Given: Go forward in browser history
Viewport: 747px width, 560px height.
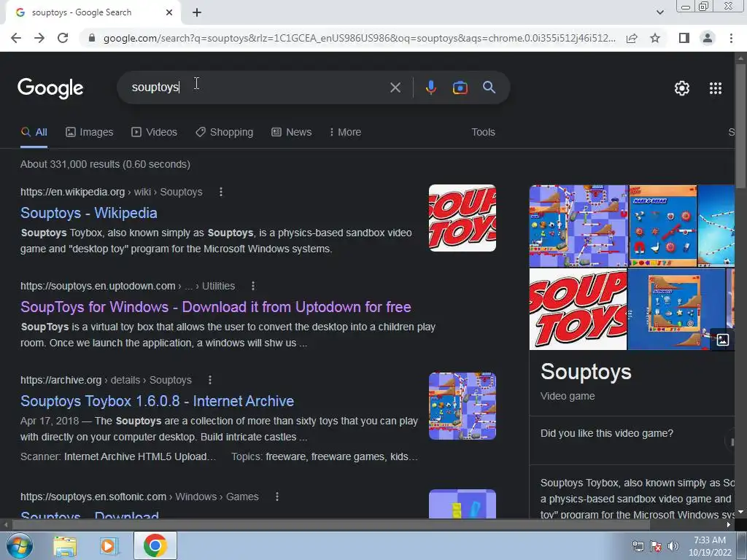Looking at the screenshot, I should (x=39, y=38).
